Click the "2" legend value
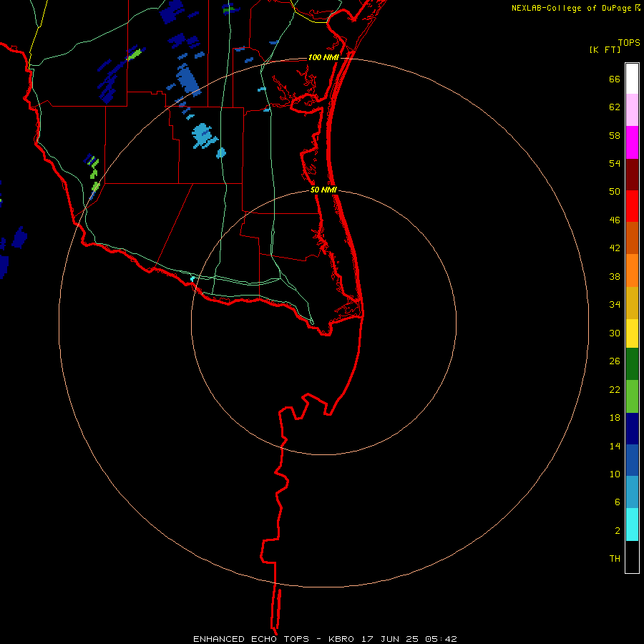This screenshot has height=644, width=644. click(618, 530)
